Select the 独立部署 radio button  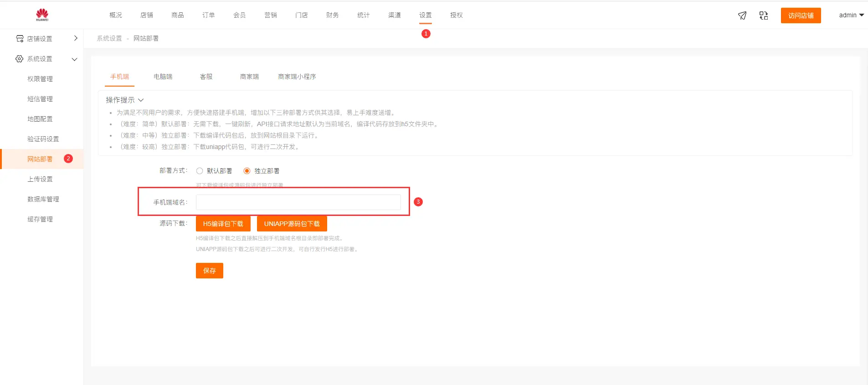[x=247, y=171]
